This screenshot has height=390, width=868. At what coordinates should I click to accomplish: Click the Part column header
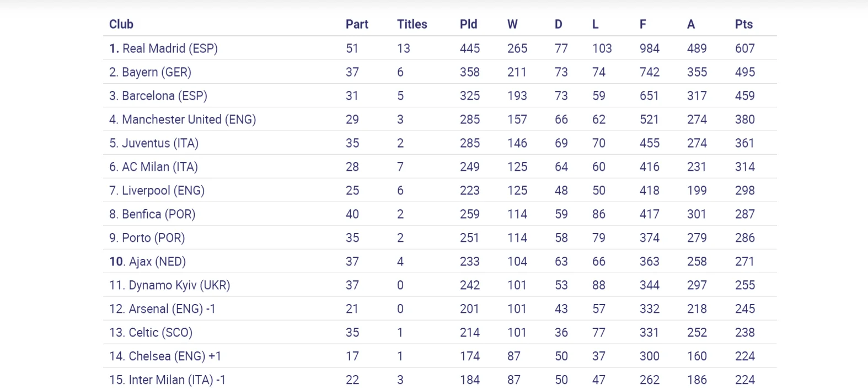[356, 24]
